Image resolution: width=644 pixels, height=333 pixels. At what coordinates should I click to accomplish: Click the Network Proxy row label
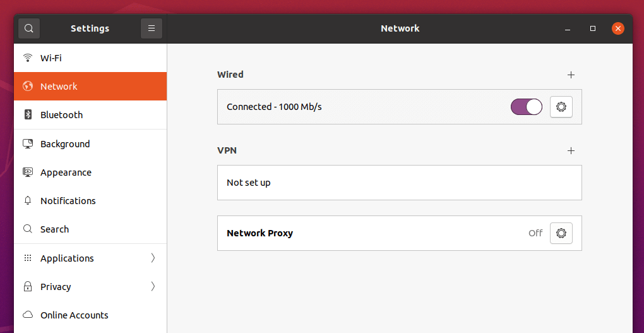pos(259,233)
